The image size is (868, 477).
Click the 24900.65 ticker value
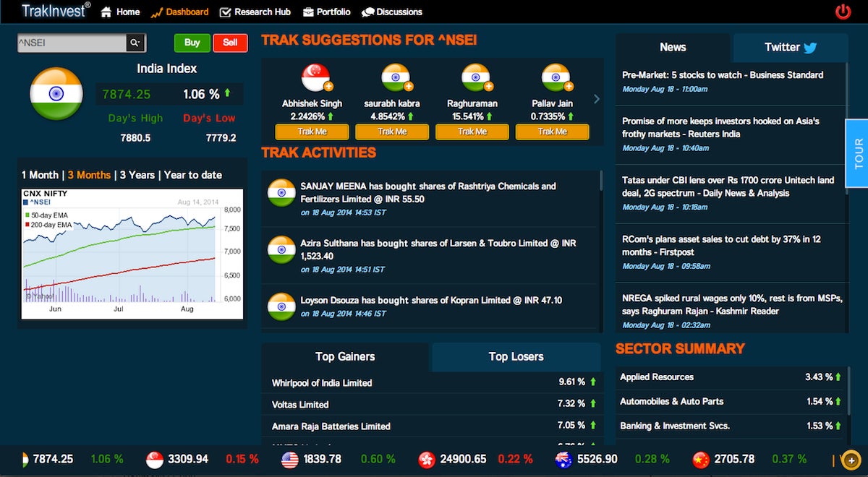click(463, 459)
